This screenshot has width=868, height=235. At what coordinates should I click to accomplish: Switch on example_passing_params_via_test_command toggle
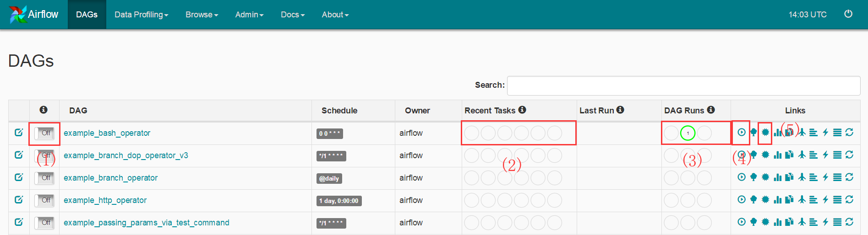click(44, 223)
